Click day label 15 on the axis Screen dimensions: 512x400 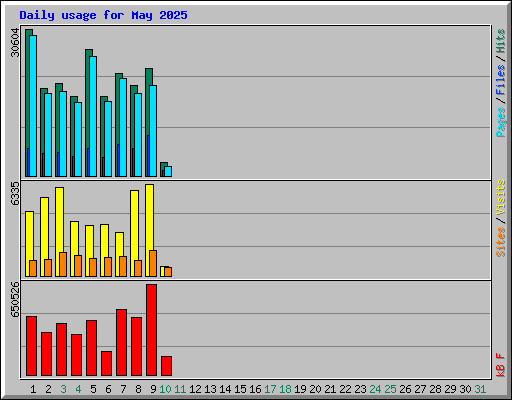coord(240,389)
